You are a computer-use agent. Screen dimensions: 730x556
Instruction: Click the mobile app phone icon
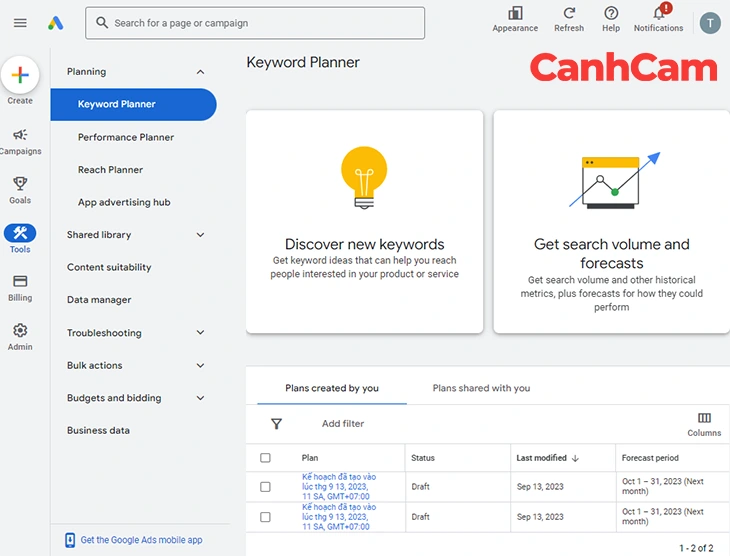pos(70,540)
